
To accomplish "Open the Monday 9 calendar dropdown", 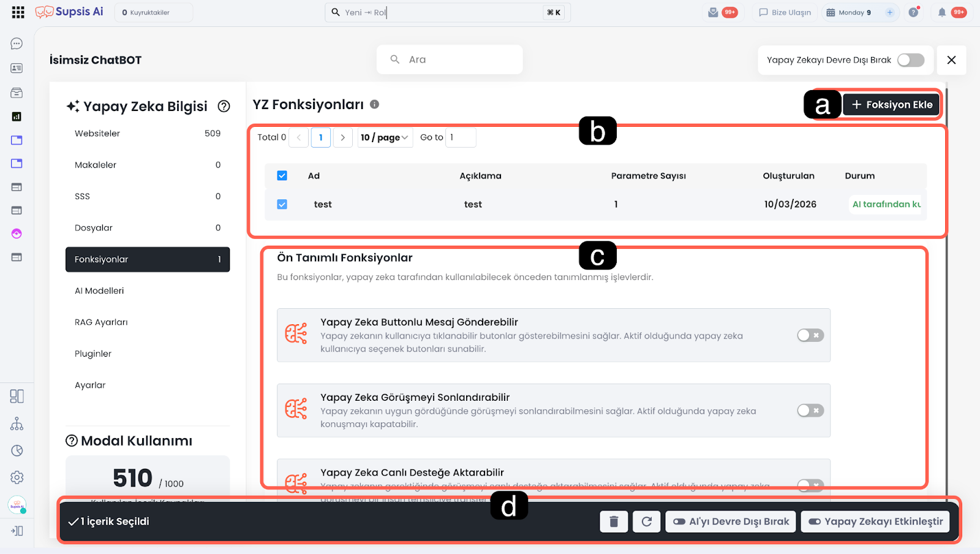I will [854, 12].
